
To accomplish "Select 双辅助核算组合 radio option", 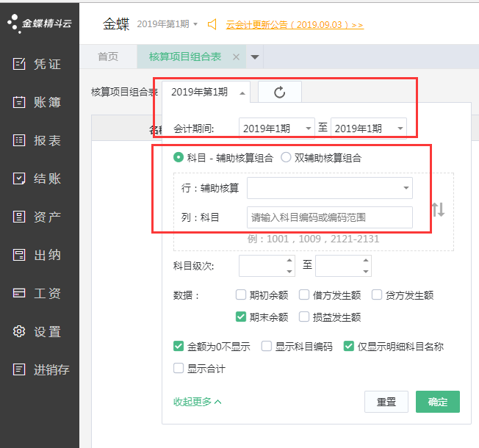I will (x=287, y=157).
